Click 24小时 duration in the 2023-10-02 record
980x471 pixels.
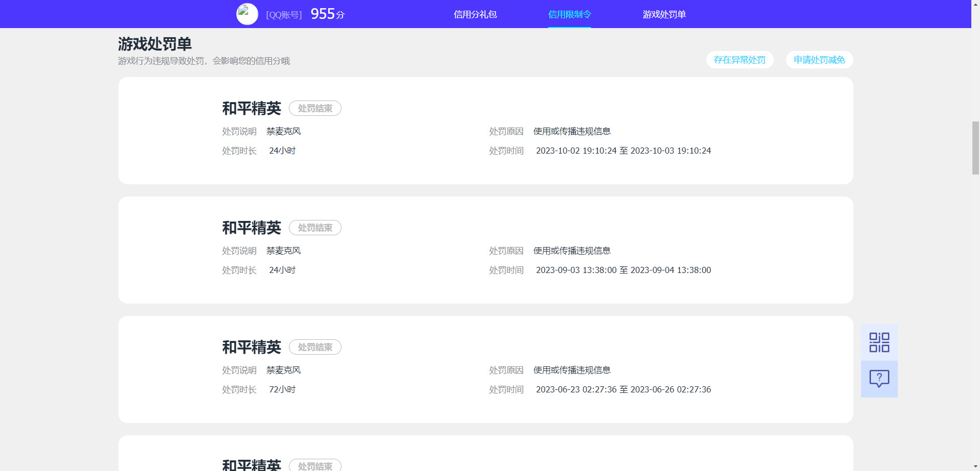click(282, 151)
